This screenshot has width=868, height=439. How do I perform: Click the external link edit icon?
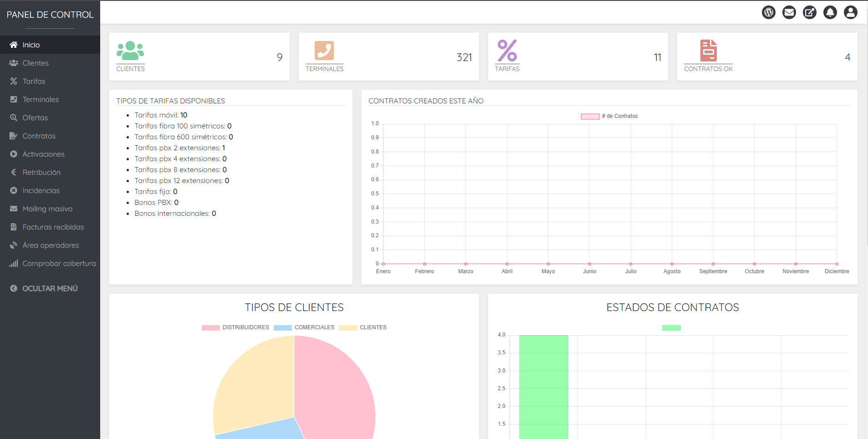(x=810, y=12)
